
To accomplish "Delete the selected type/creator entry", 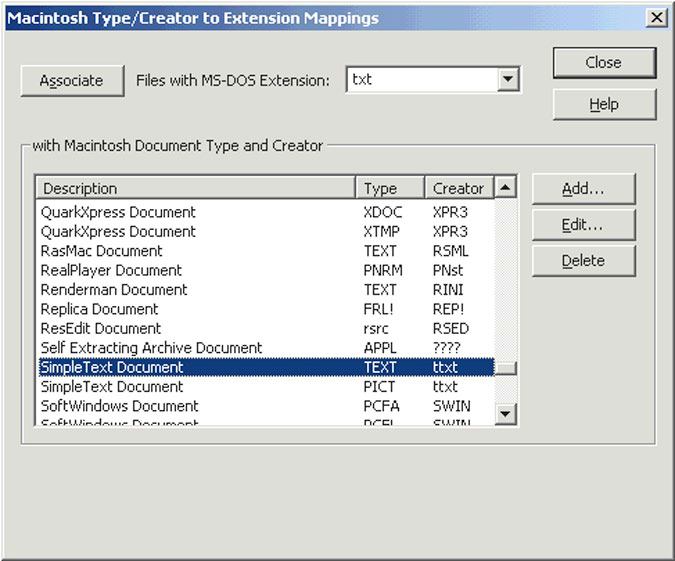I will pos(583,261).
